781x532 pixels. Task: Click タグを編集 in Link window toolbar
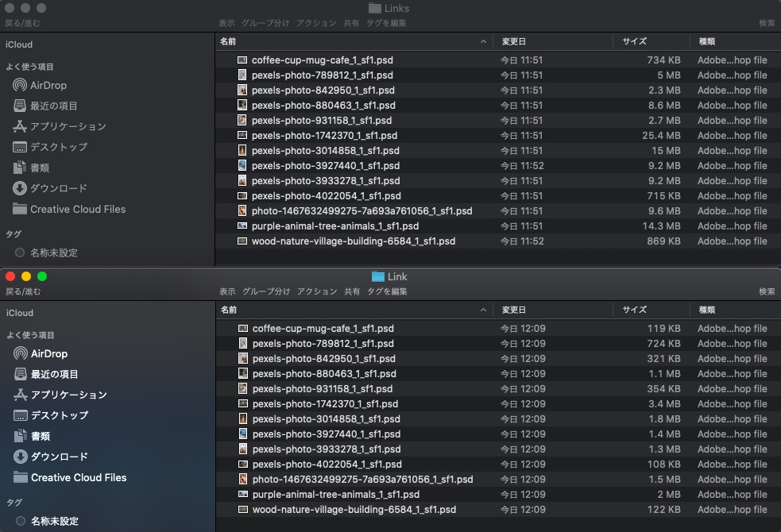[387, 291]
